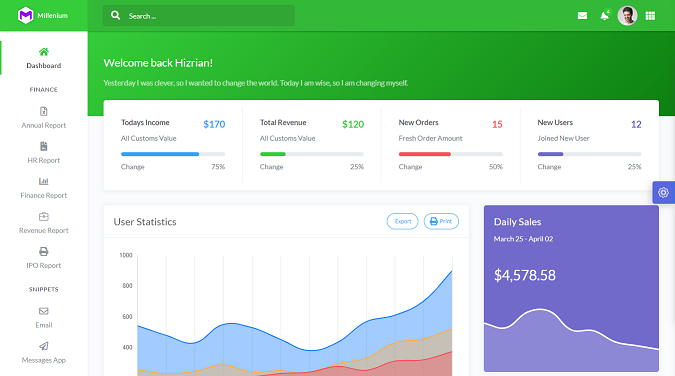Open the settings gear side tab
The width and height of the screenshot is (675, 376).
pyautogui.click(x=663, y=193)
